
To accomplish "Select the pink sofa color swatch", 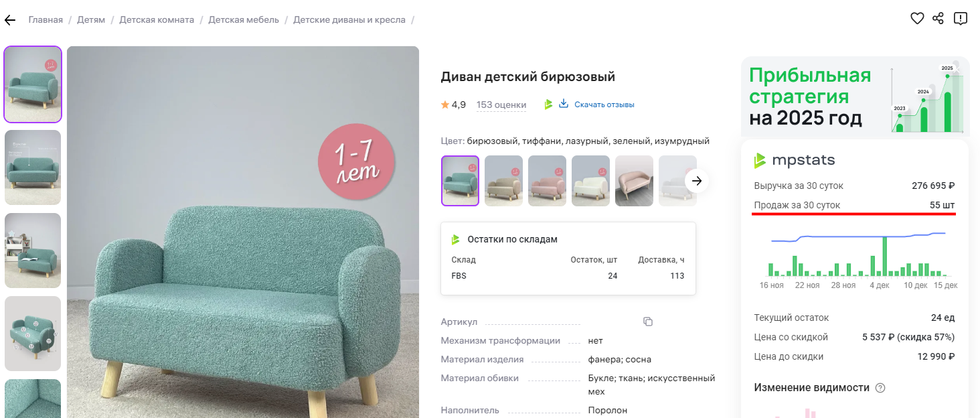I will tap(547, 181).
